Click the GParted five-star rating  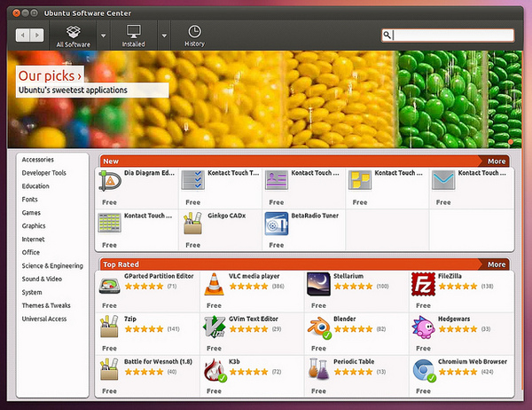click(145, 287)
